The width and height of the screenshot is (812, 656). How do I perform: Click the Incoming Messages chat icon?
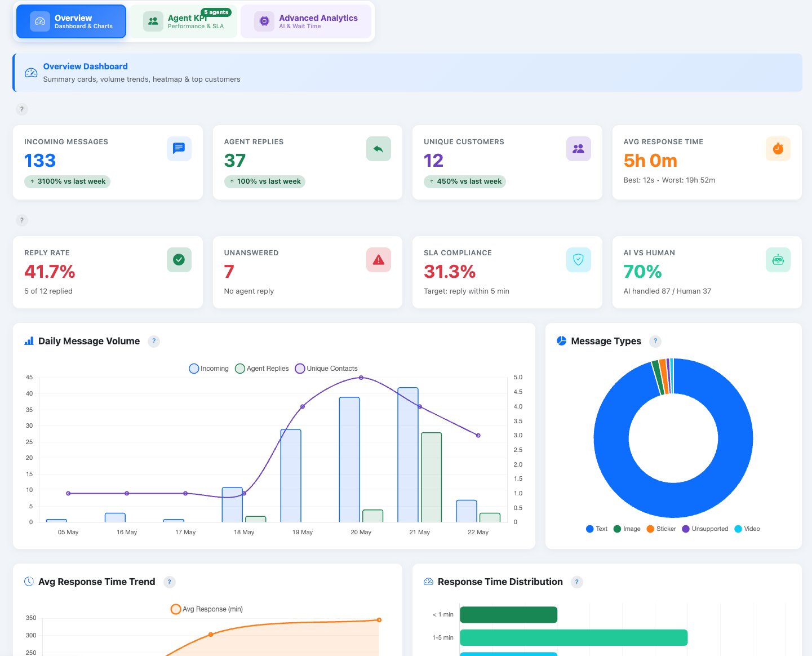click(179, 149)
